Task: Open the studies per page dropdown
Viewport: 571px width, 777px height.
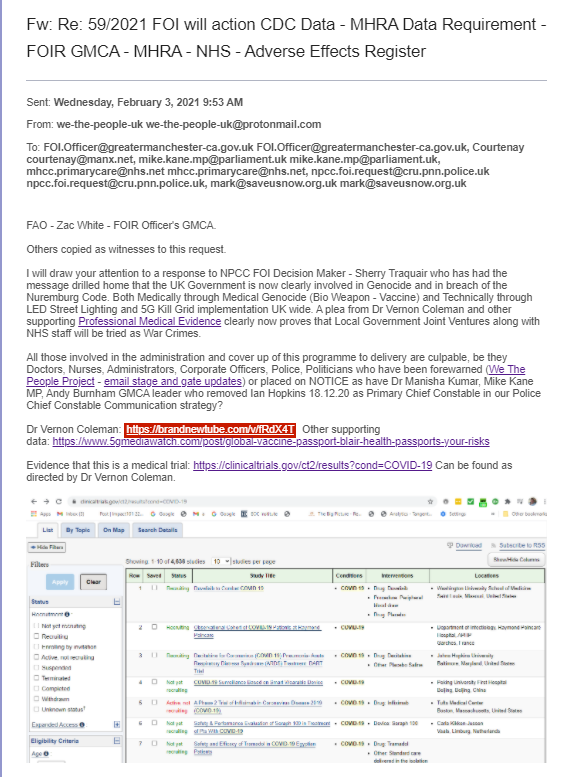Action: click(221, 561)
